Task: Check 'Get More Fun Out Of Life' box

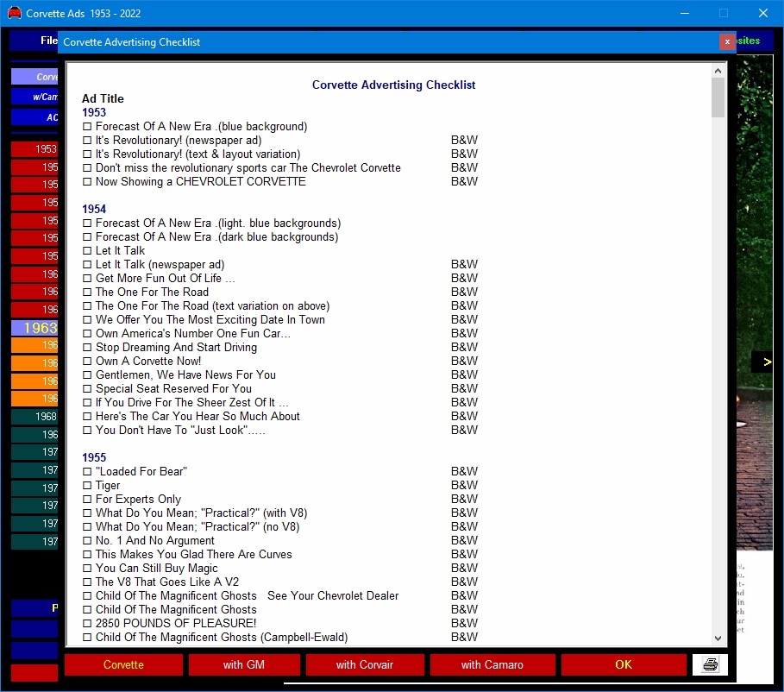Action: (x=87, y=278)
